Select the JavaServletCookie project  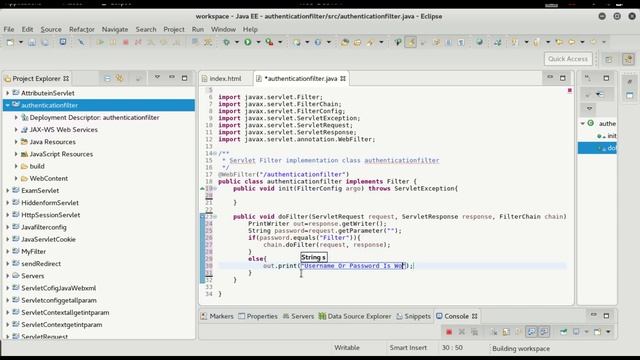[48, 240]
